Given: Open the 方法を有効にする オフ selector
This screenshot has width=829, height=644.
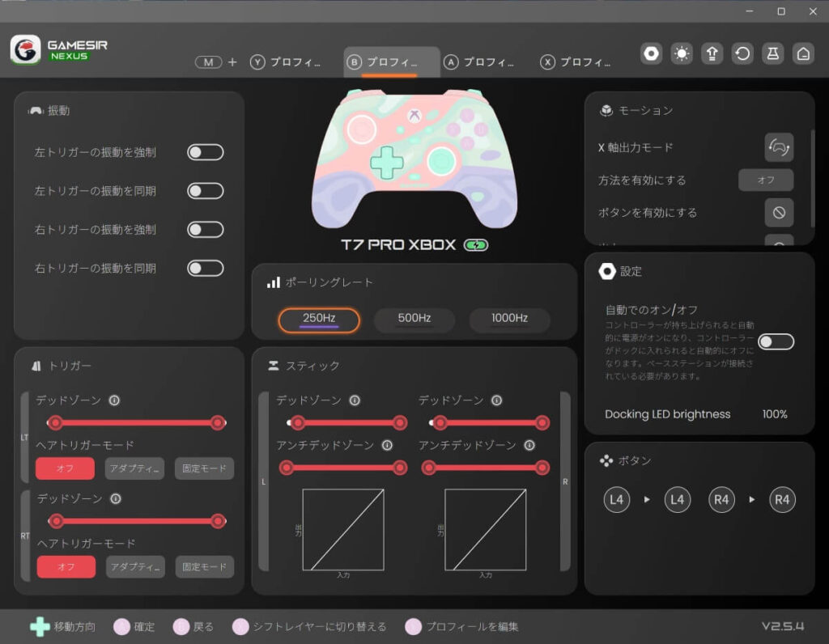Looking at the screenshot, I should point(766,180).
